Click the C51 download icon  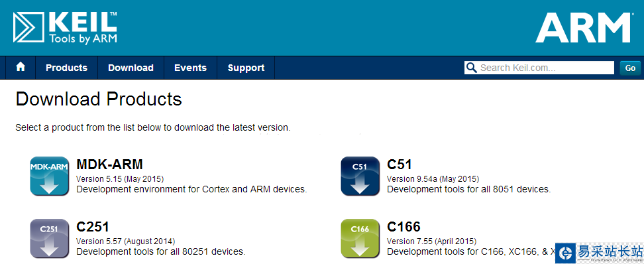coord(360,176)
